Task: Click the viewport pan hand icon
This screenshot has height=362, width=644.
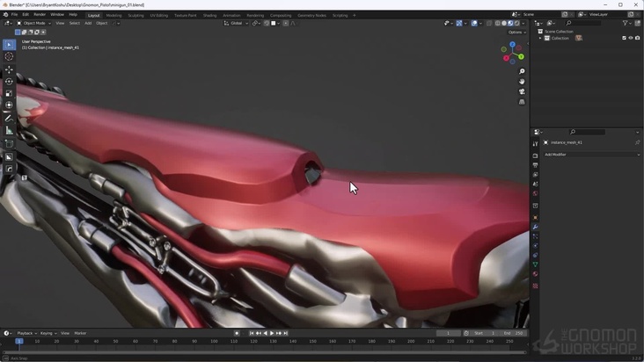Action: coord(522,82)
